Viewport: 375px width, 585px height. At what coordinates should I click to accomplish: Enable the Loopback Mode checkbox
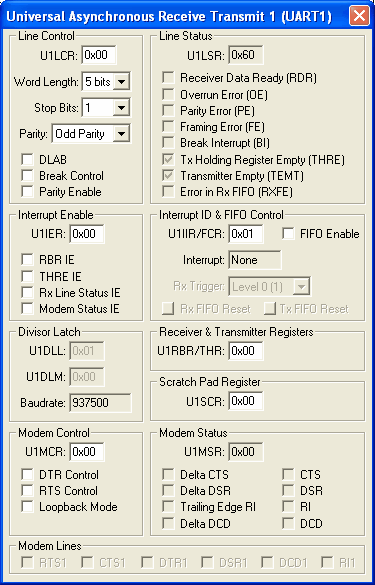tap(27, 507)
